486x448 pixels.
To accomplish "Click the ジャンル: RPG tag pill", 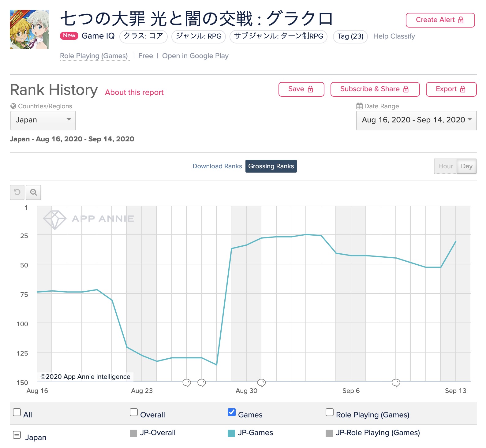I will click(x=199, y=36).
